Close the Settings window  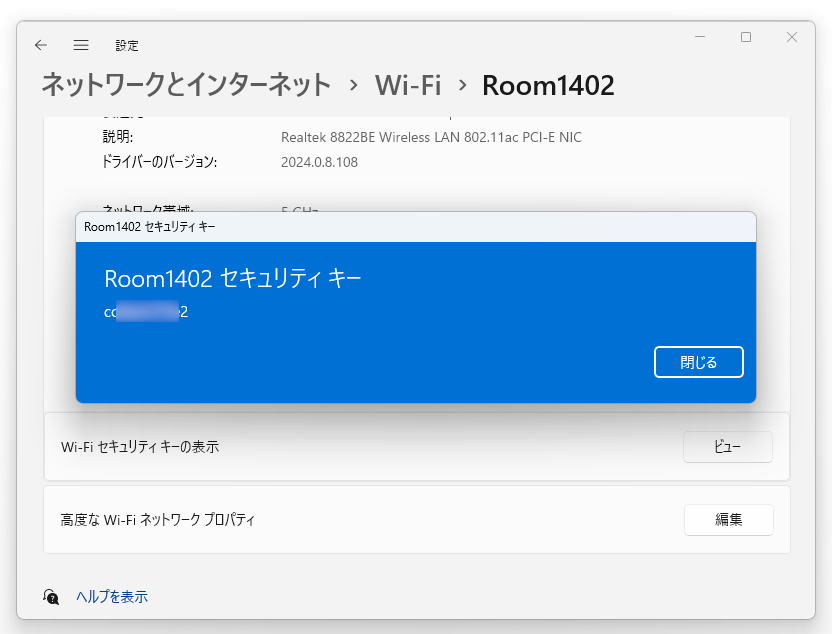793,37
